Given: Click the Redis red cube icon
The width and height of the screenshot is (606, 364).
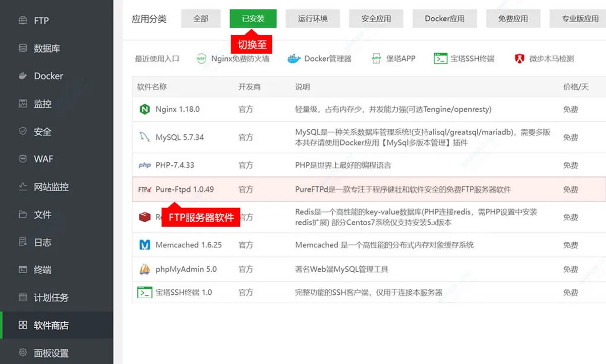Looking at the screenshot, I should coord(145,217).
